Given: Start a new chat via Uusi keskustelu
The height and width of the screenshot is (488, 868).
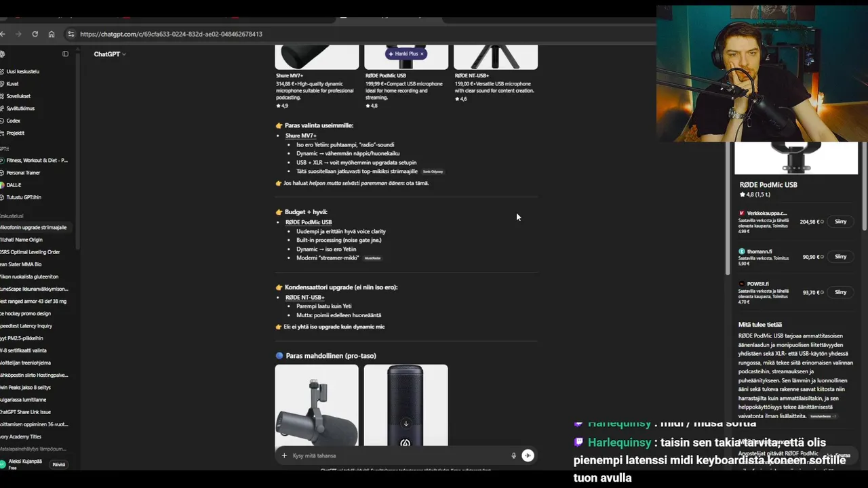Looking at the screenshot, I should [x=22, y=71].
